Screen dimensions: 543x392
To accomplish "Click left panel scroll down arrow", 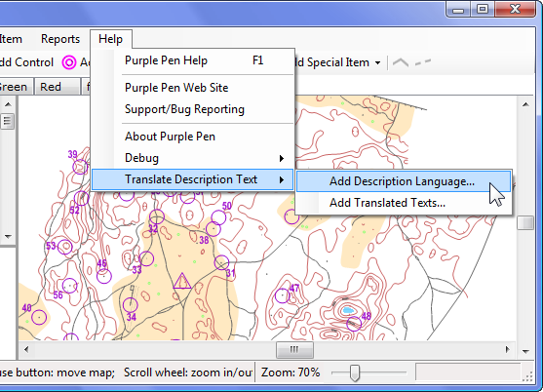I will click(x=8, y=237).
